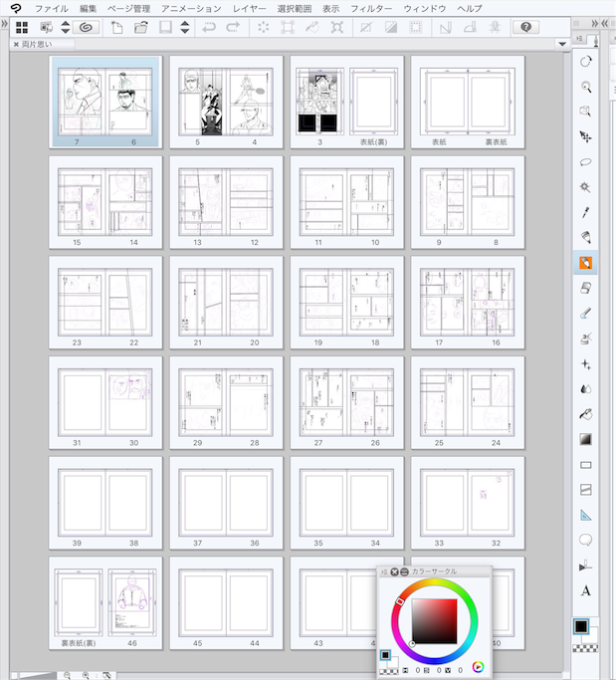
Task: Select the Airbrush tool
Action: (x=585, y=339)
